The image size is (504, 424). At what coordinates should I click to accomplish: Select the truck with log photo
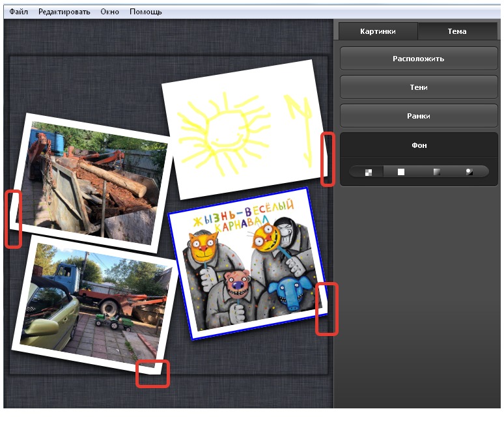tap(91, 183)
